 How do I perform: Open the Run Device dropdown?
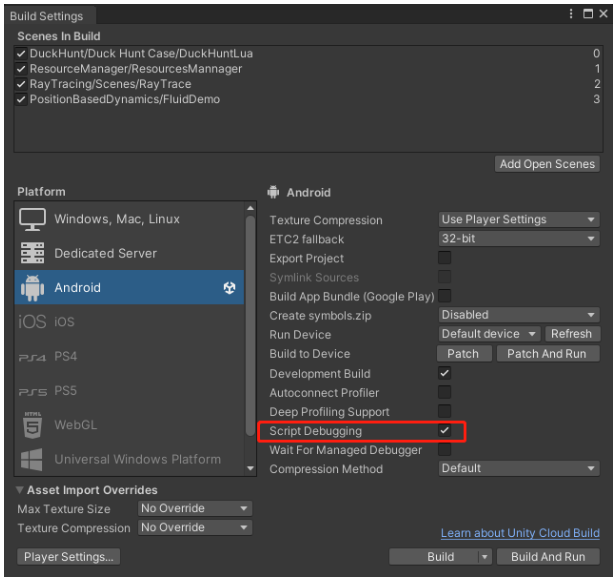pos(489,334)
